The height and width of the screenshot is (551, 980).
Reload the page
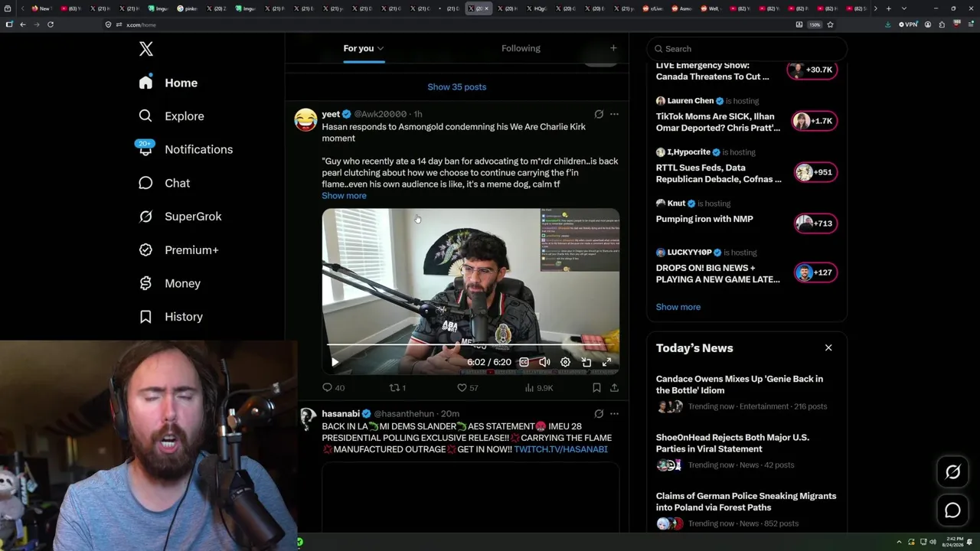tap(51, 24)
